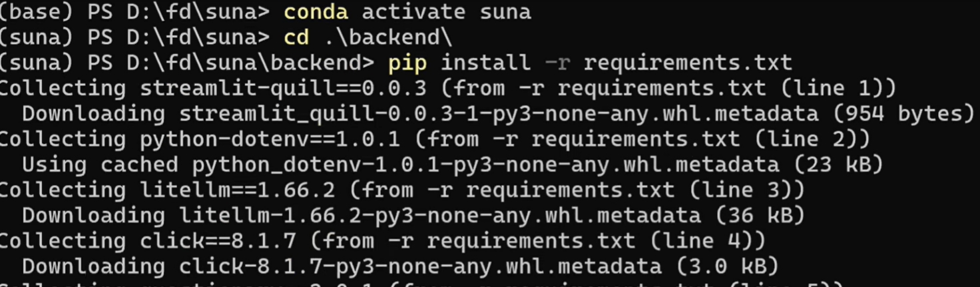Click the 'pip install -r requirements.txt' command
The height and width of the screenshot is (287, 980).
[591, 63]
